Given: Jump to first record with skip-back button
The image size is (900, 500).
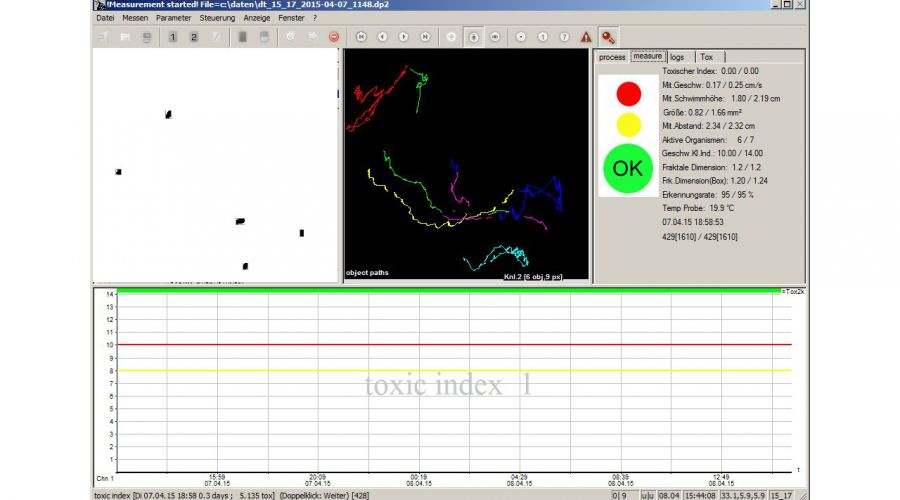Looking at the screenshot, I should coord(361,37).
